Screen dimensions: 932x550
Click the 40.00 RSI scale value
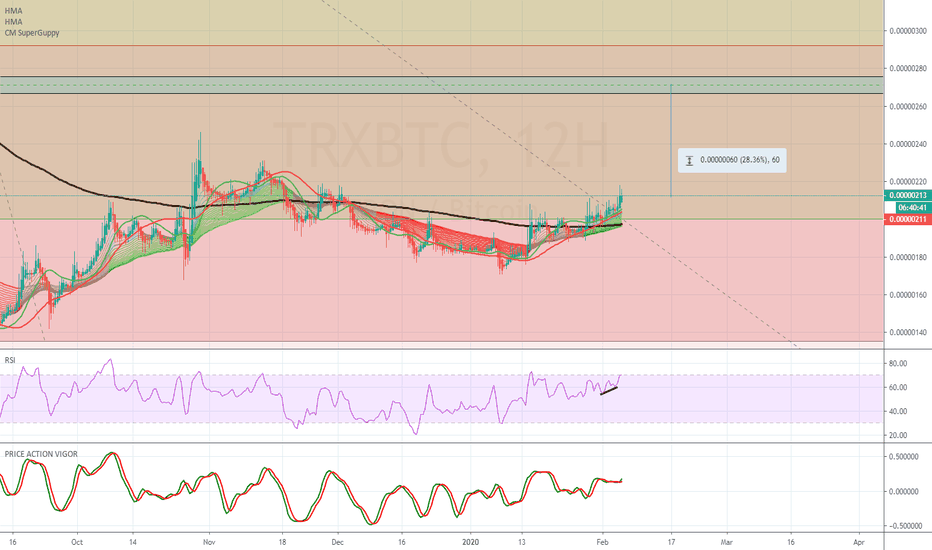point(898,411)
